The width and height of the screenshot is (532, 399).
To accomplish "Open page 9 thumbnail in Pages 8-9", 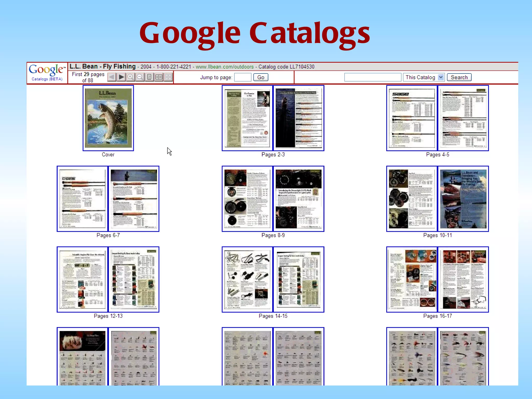I will 299,199.
